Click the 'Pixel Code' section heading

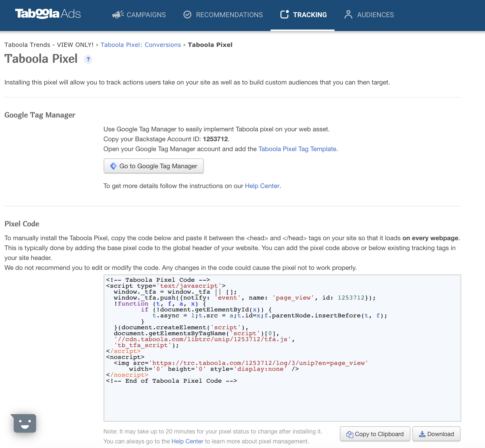(x=22, y=224)
